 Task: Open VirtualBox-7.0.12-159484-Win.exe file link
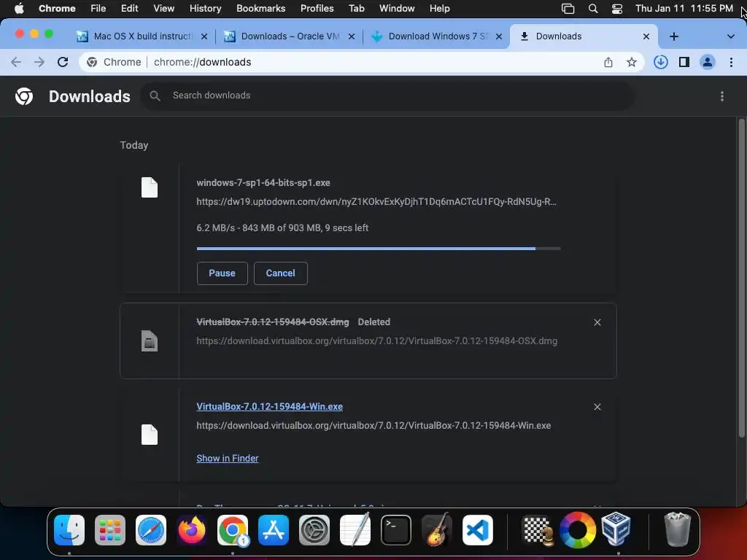click(x=270, y=407)
